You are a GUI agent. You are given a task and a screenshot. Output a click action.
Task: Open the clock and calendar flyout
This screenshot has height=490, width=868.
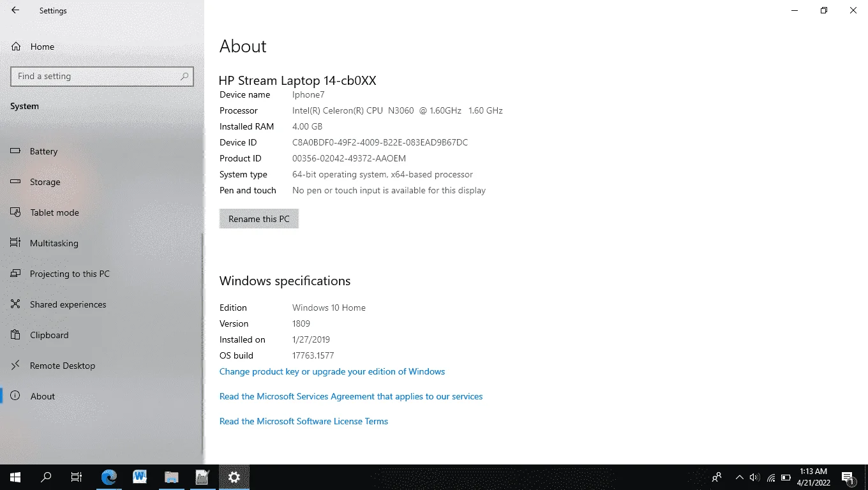point(813,477)
